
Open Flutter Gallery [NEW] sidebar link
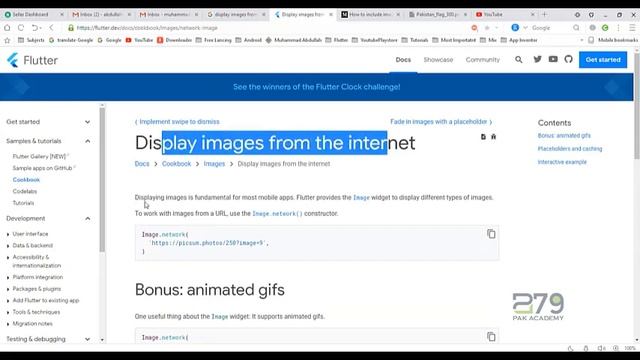tap(40, 156)
